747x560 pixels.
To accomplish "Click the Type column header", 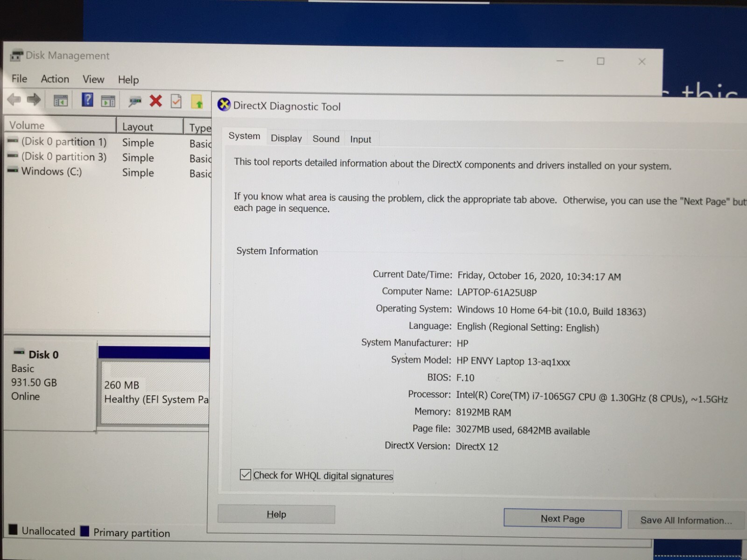I will click(x=199, y=127).
